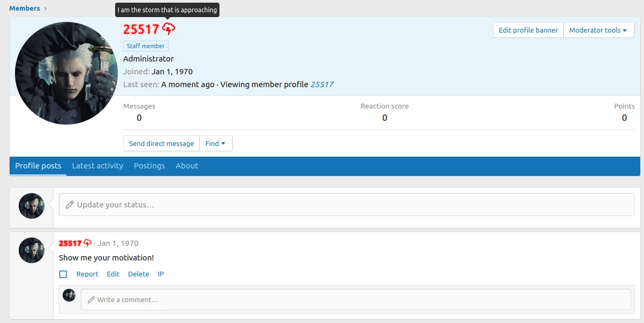Click the tiny avatar beside comment field
Viewport: 644px width, 323px height.
point(69,295)
